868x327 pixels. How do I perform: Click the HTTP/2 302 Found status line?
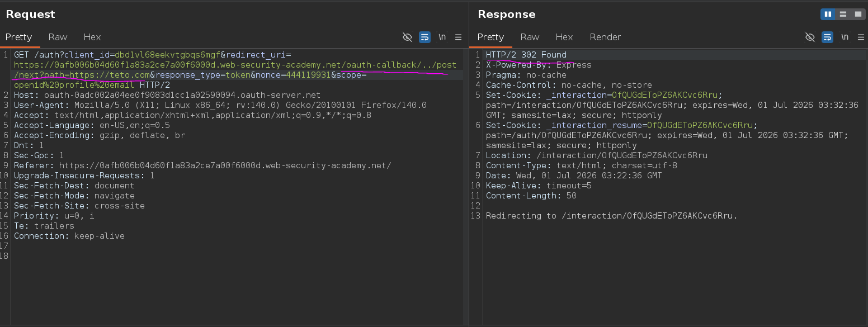(526, 55)
